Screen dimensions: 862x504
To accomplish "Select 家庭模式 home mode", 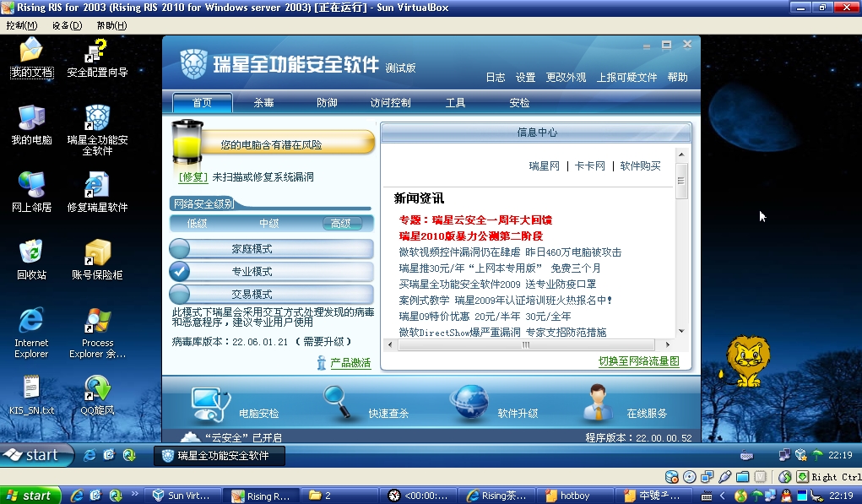I will tap(272, 249).
